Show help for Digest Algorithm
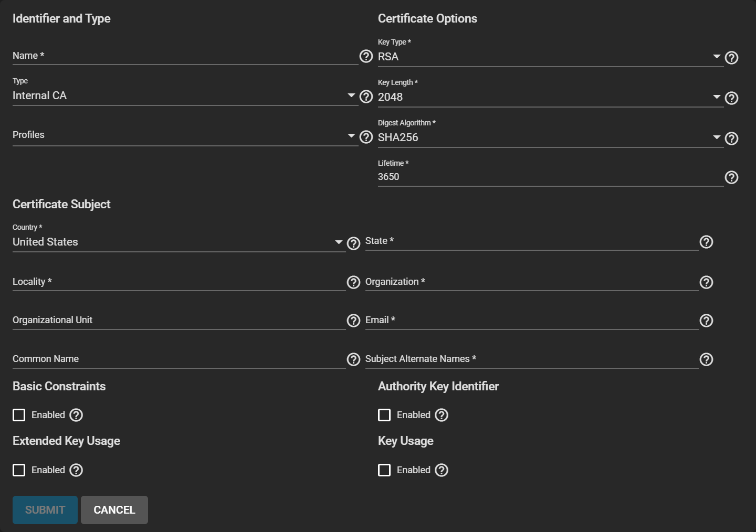This screenshot has width=756, height=532. 731,139
